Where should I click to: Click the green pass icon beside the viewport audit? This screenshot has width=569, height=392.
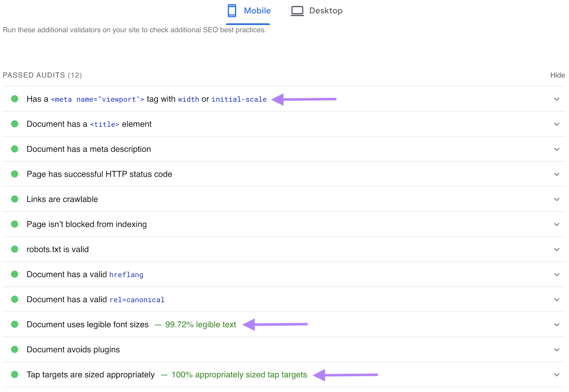[x=15, y=99]
